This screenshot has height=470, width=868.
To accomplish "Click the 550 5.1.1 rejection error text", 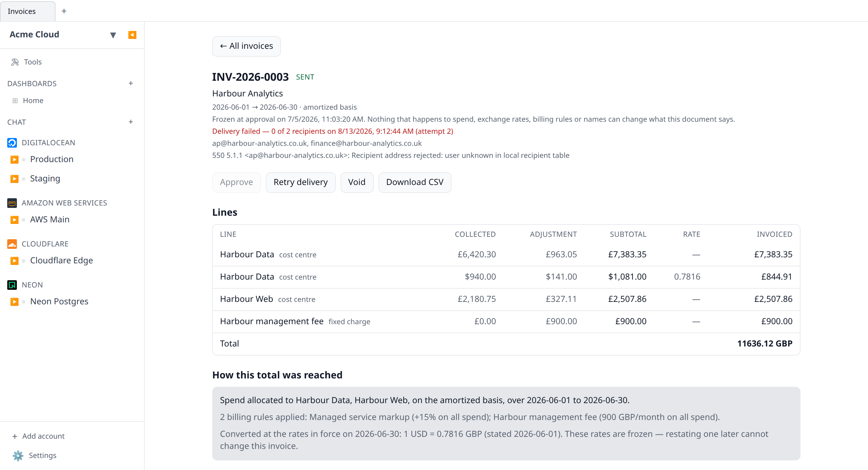I will 391,156.
